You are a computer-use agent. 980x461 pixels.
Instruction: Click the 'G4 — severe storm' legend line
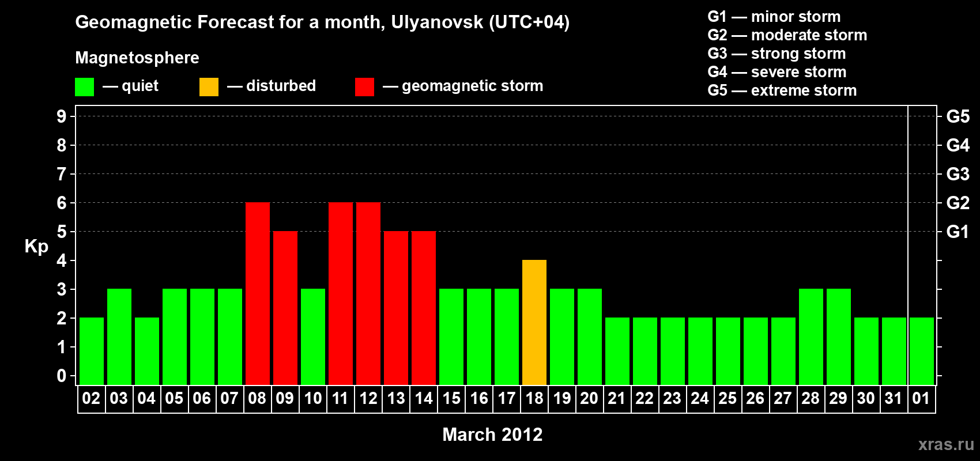[x=777, y=72]
